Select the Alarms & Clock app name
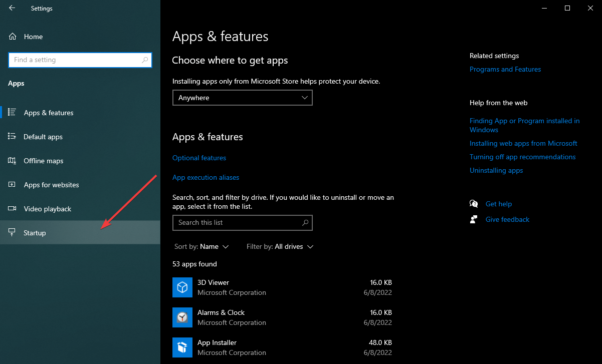Screen dimensions: 602x364 coord(221,312)
